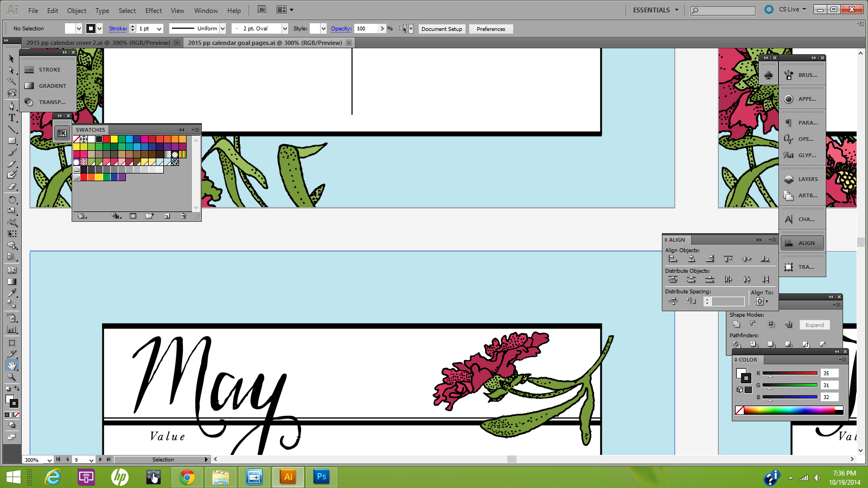Click the Preferences button
This screenshot has width=868, height=488.
(491, 29)
